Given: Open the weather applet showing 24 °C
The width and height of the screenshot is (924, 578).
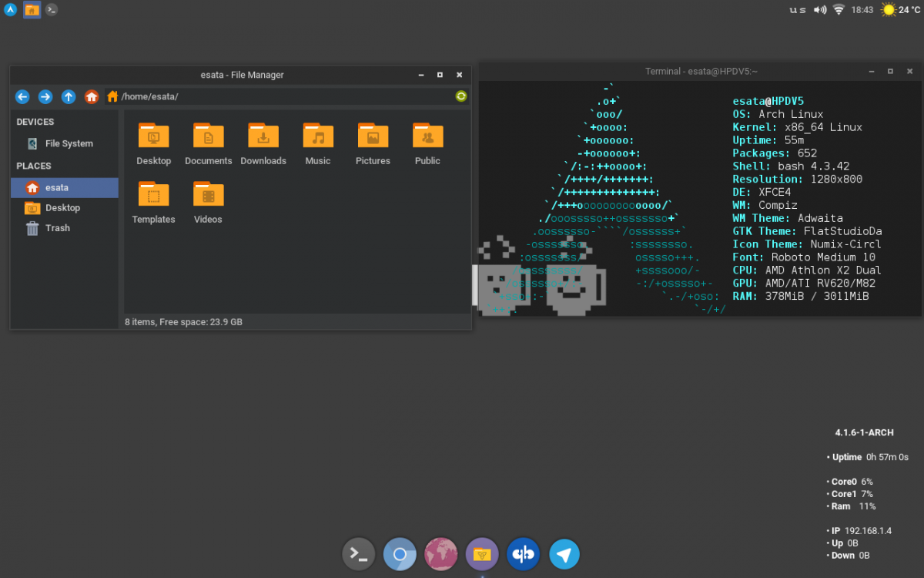Looking at the screenshot, I should click(x=900, y=10).
